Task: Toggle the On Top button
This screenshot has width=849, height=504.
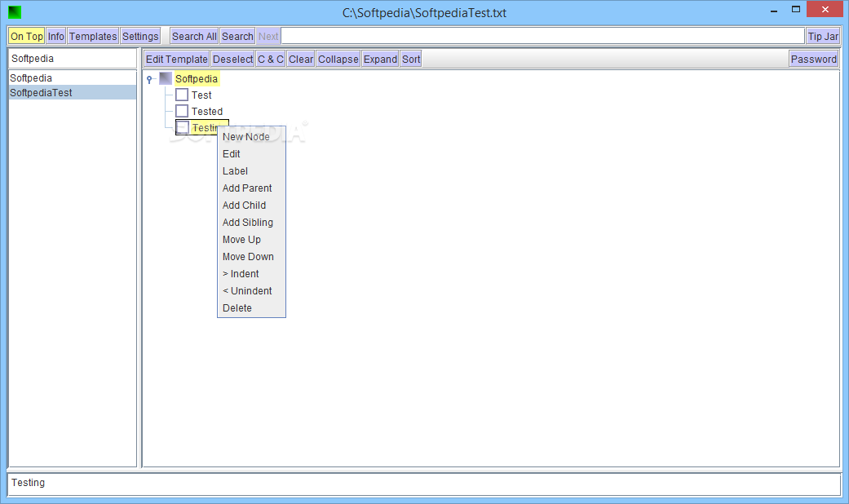Action: pos(27,36)
